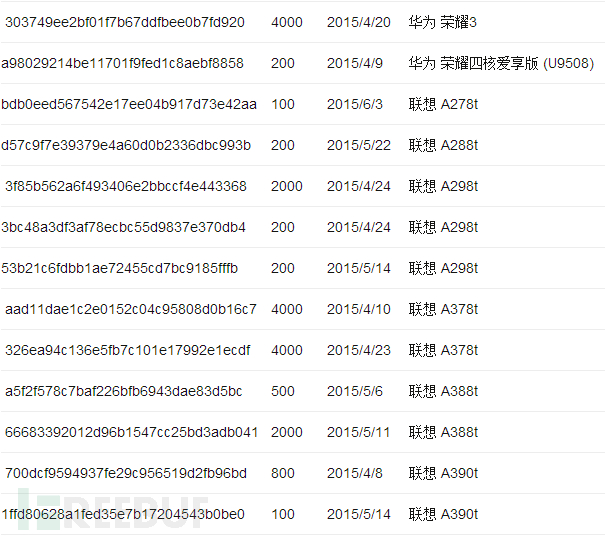
Task: Select device 华为 荣耀四核爱享版 (U9508)
Action: pyautogui.click(x=501, y=63)
